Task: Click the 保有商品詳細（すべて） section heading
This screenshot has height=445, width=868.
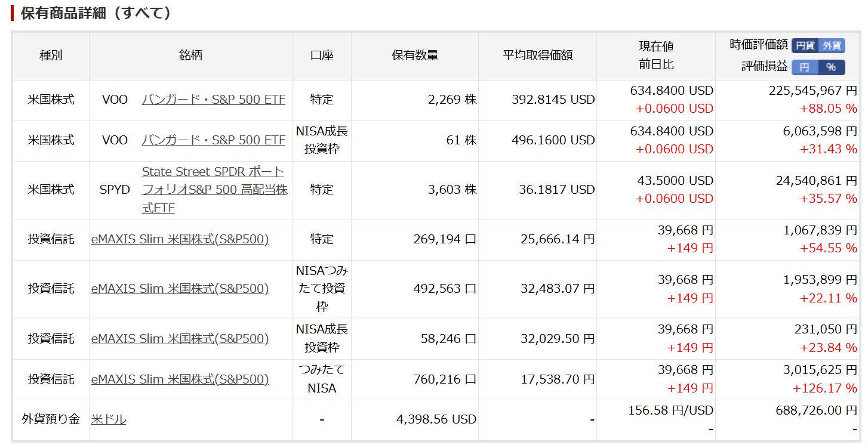Action: click(96, 13)
